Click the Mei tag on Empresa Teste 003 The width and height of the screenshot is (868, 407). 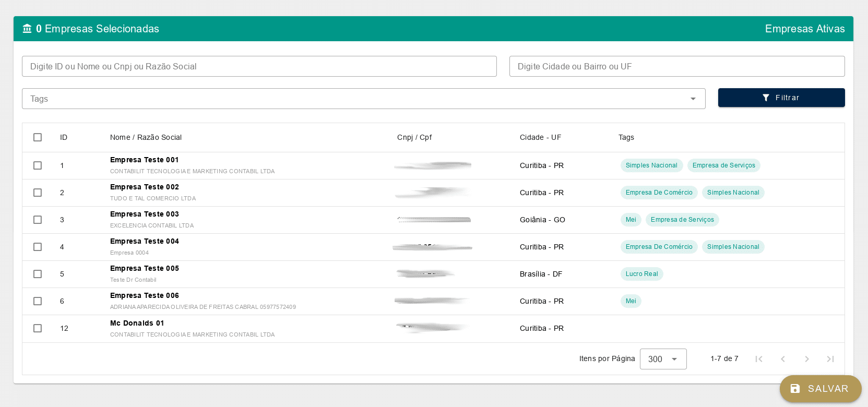click(631, 220)
